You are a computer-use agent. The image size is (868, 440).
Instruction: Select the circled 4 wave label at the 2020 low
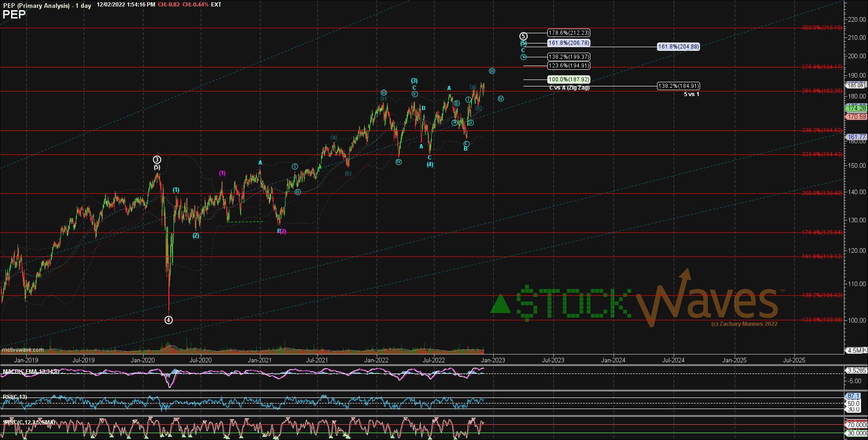click(x=169, y=320)
